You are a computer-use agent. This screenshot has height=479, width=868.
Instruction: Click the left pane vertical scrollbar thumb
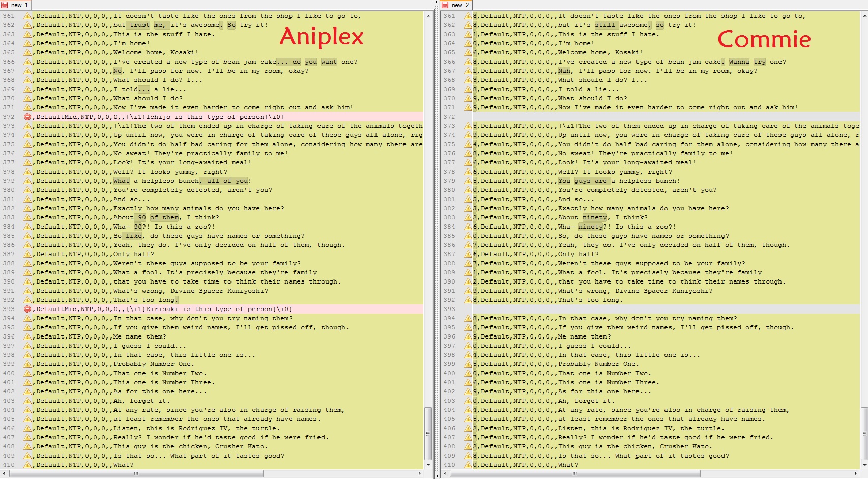coord(428,433)
